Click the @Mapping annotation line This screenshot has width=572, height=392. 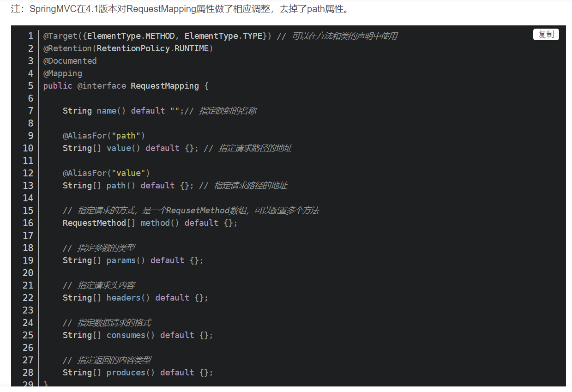(63, 73)
